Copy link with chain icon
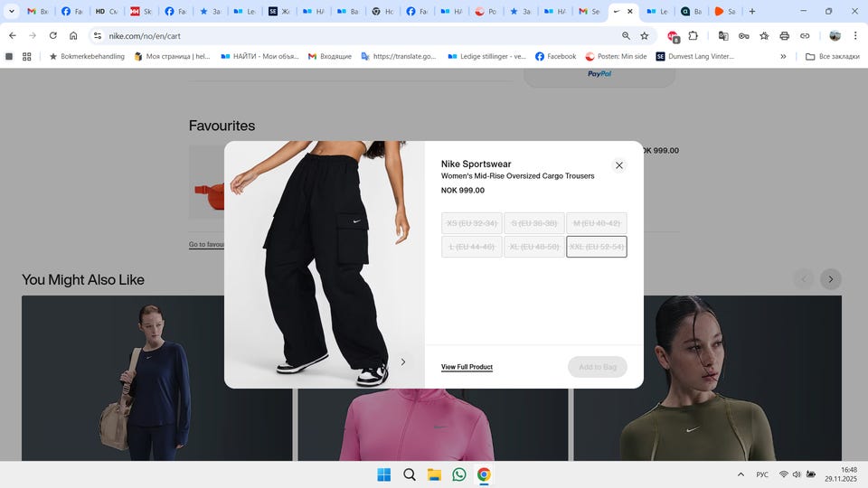The height and width of the screenshot is (488, 868). (x=805, y=35)
